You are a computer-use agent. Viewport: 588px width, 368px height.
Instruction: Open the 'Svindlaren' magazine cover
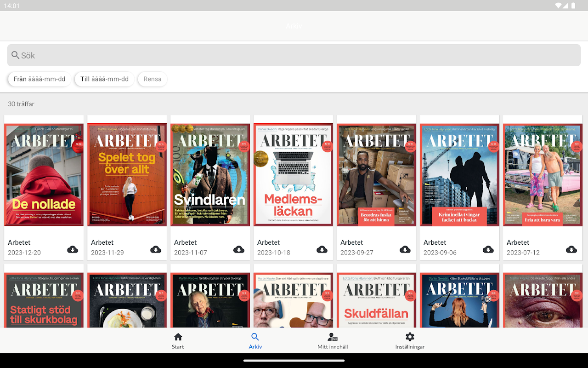pos(210,175)
